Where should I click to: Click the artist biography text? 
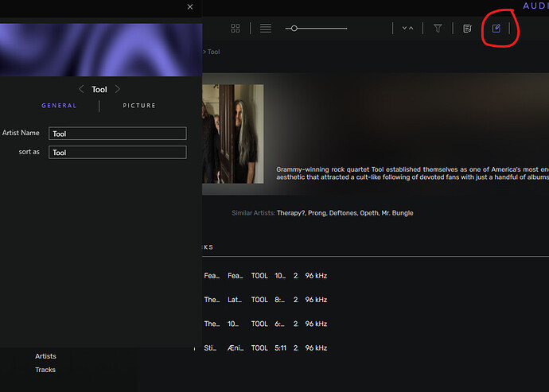(x=412, y=173)
